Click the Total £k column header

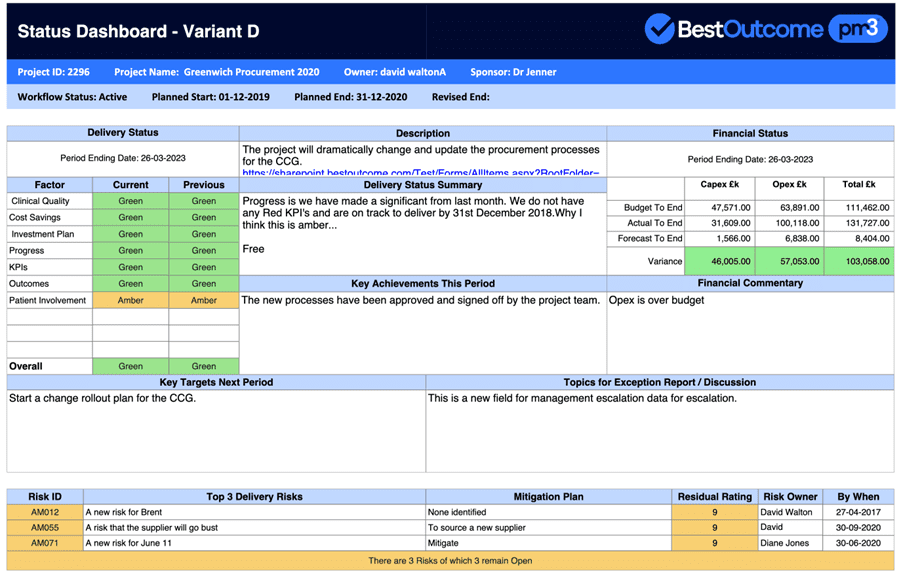click(x=859, y=184)
